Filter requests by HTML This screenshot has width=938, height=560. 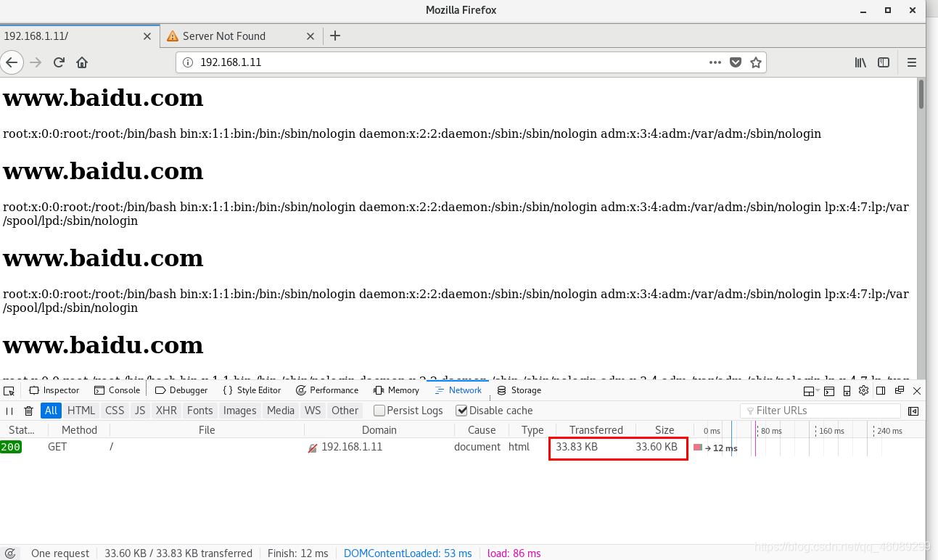pyautogui.click(x=81, y=411)
